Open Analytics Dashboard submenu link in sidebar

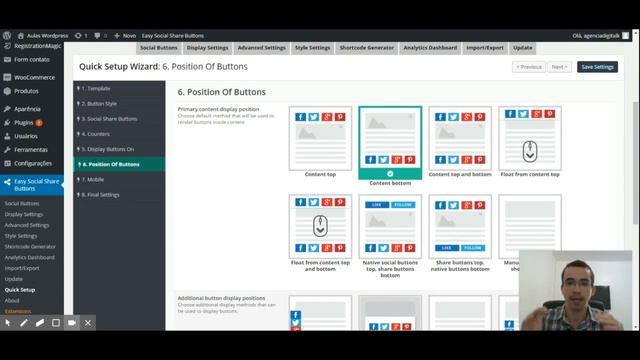coord(29,258)
